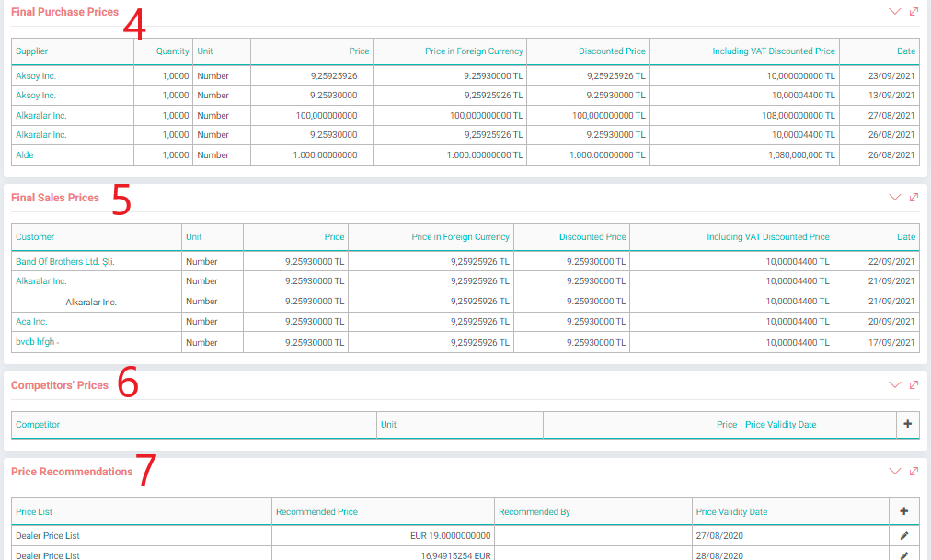Open Aksoy Inc. supplier dated 13/09/2021
Image resolution: width=931 pixels, height=560 pixels.
tap(36, 96)
